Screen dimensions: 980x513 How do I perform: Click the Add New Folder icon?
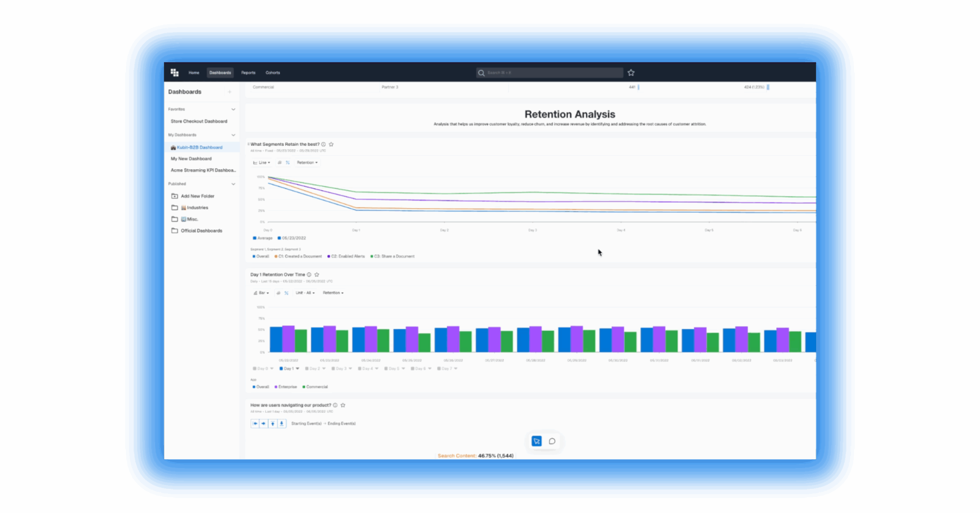coord(175,196)
